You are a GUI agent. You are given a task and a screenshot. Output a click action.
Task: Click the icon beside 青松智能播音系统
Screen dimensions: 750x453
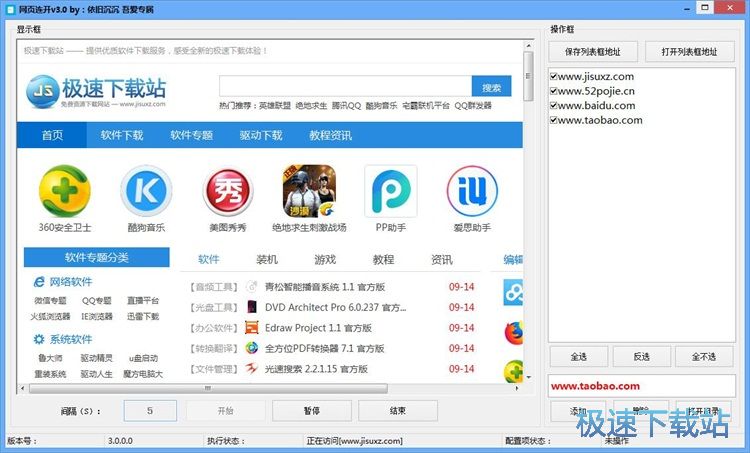point(252,287)
